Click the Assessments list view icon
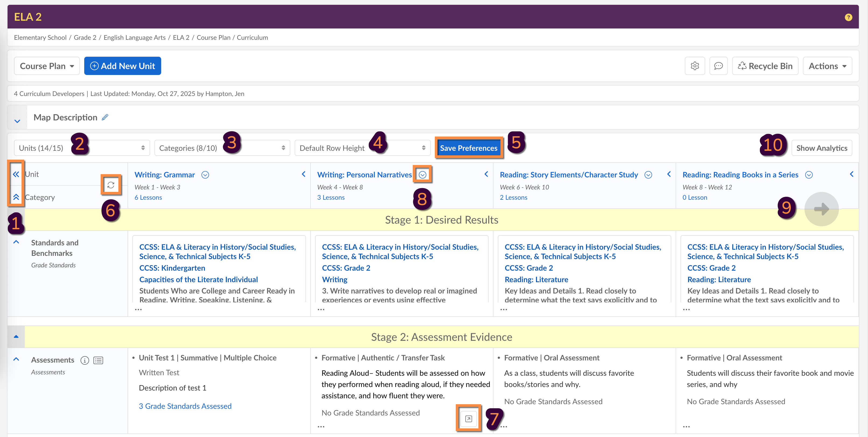Image resolution: width=868 pixels, height=437 pixels. (x=98, y=361)
